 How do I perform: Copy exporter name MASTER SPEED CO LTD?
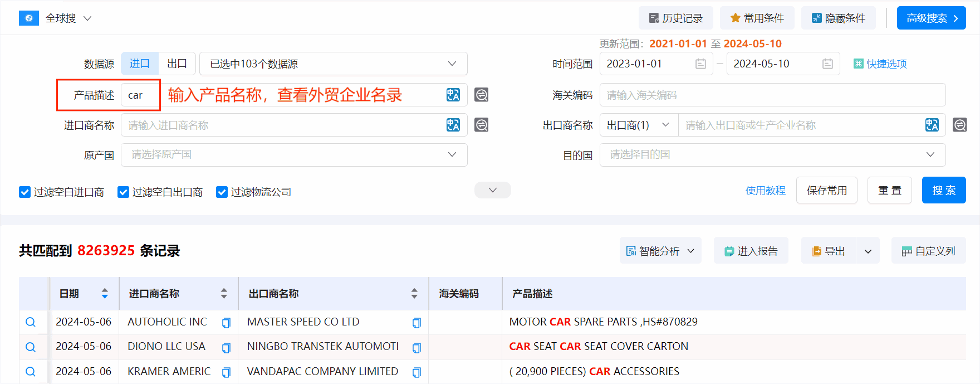(416, 323)
